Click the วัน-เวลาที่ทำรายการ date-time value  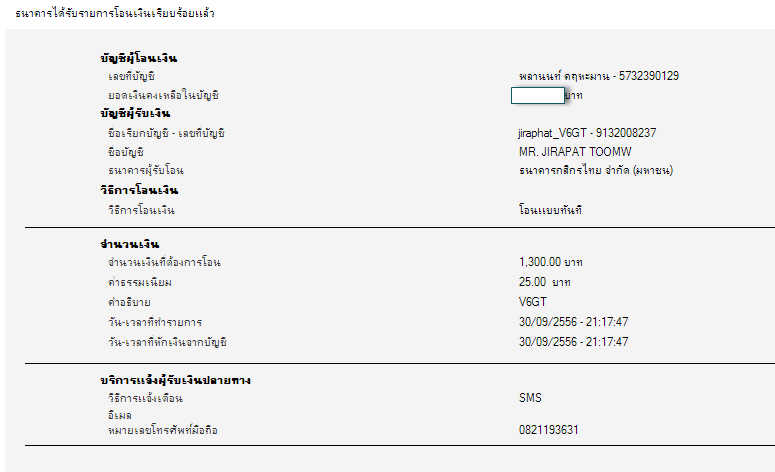(x=574, y=322)
